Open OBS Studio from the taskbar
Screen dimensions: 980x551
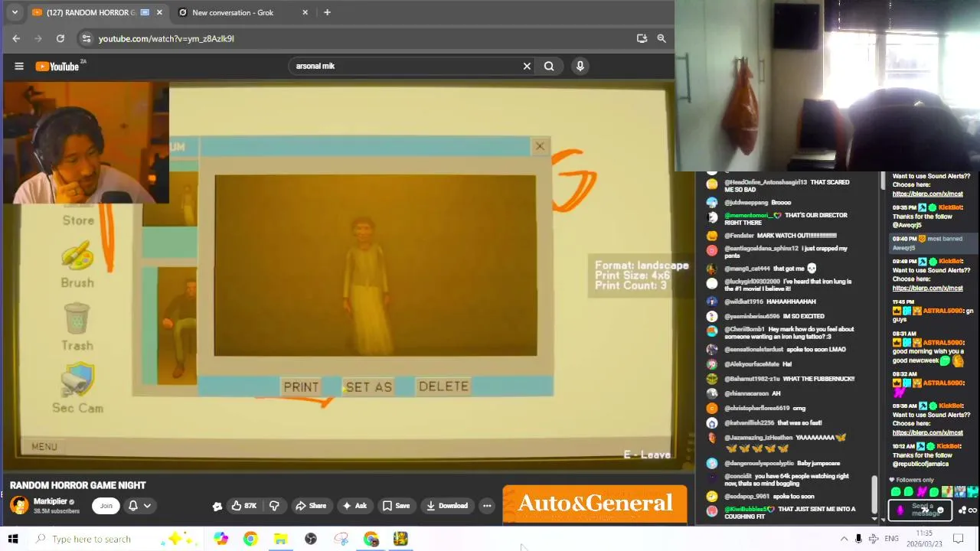311,539
